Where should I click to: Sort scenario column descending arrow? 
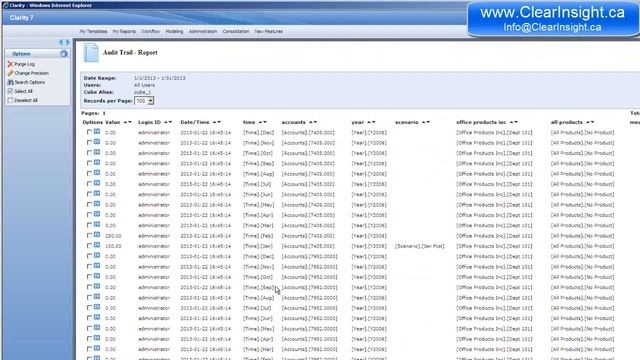[x=428, y=122]
